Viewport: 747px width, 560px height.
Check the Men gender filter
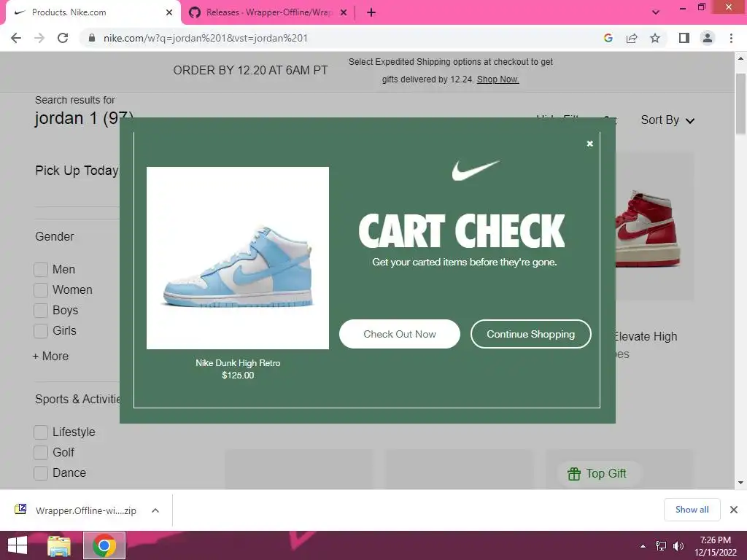coord(41,270)
